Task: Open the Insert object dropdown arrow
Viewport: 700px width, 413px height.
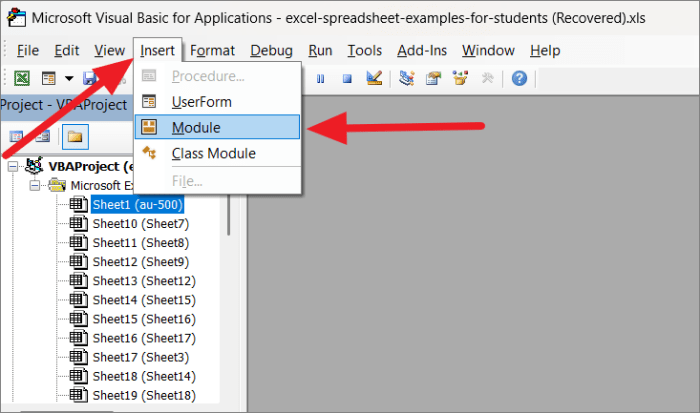Action: click(x=69, y=79)
